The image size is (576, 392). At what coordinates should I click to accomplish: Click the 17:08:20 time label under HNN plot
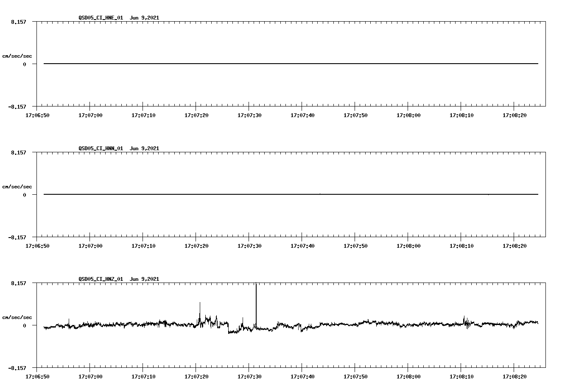point(514,246)
